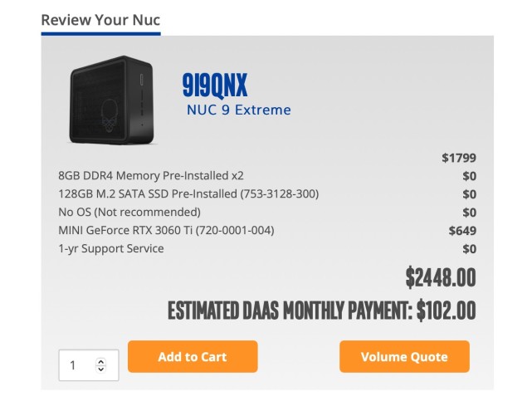Select the 9I9QNX model title
This screenshot has height=406, width=532.
pos(215,85)
